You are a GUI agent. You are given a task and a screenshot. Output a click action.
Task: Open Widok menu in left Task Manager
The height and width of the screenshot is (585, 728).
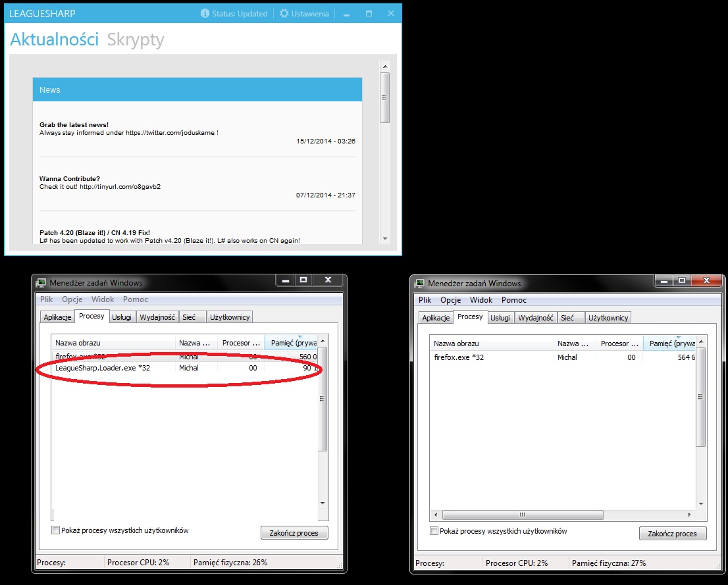click(x=103, y=299)
